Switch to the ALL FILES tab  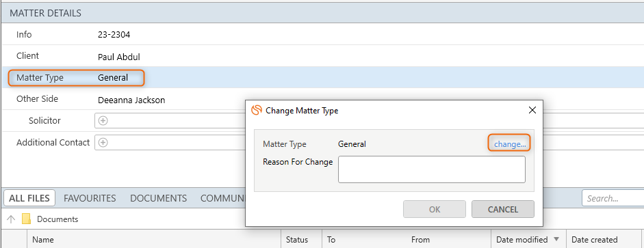[29, 198]
